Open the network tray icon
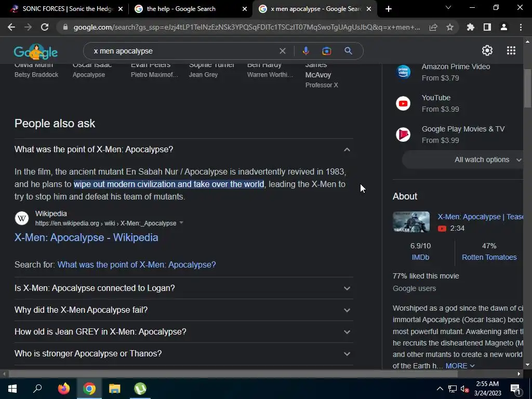 tap(453, 389)
